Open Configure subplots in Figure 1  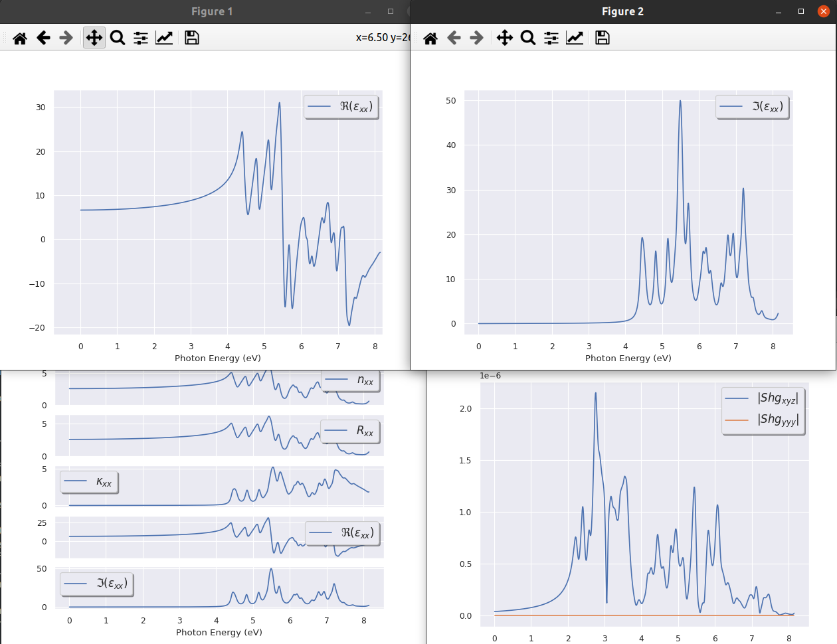141,38
